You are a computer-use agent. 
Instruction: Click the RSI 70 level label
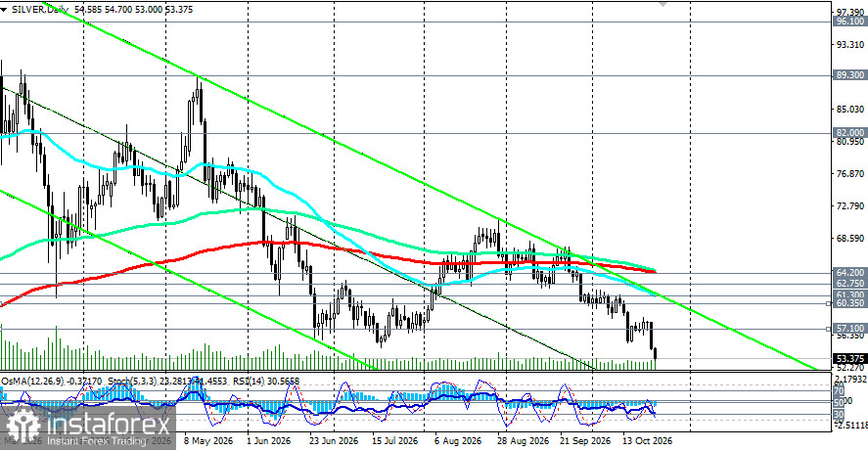[x=839, y=390]
